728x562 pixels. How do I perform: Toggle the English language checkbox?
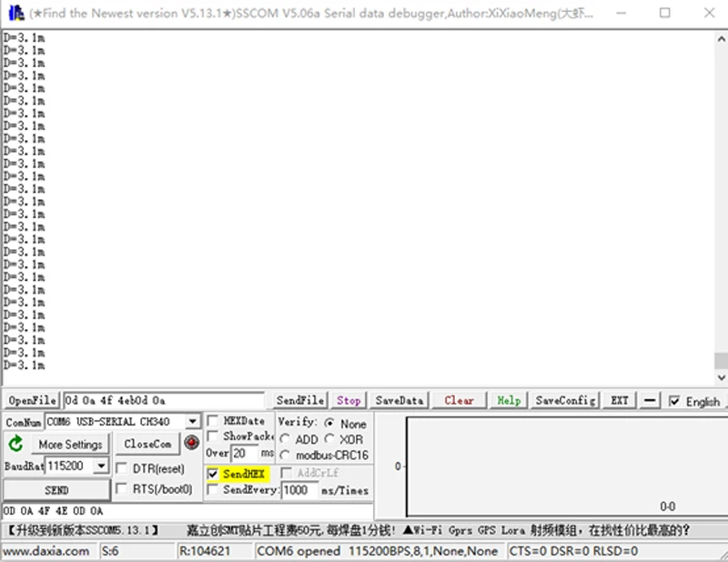(674, 401)
